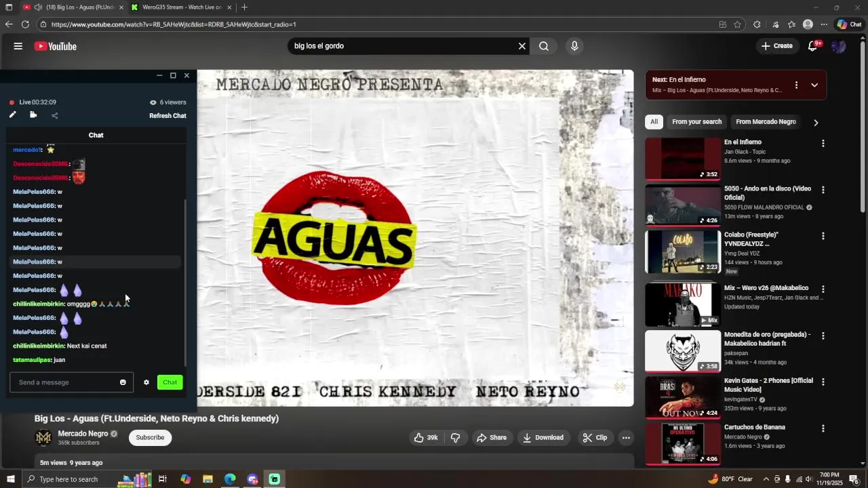Mute the Big Los Aguas tab audio icon

[38, 7]
